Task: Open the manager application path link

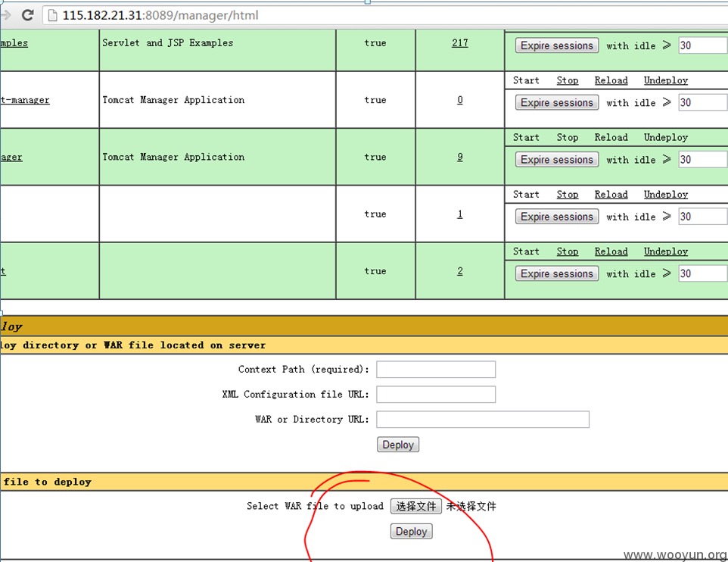Action: (11, 157)
